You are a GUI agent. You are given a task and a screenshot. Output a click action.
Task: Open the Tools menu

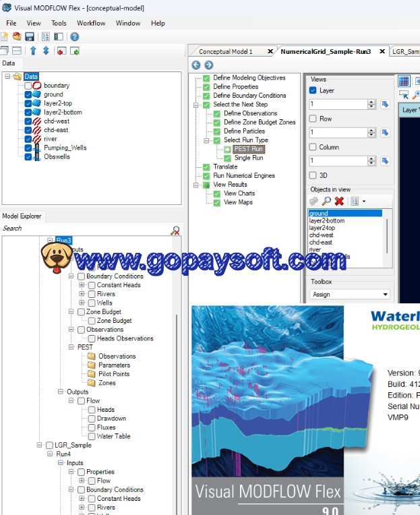click(59, 23)
